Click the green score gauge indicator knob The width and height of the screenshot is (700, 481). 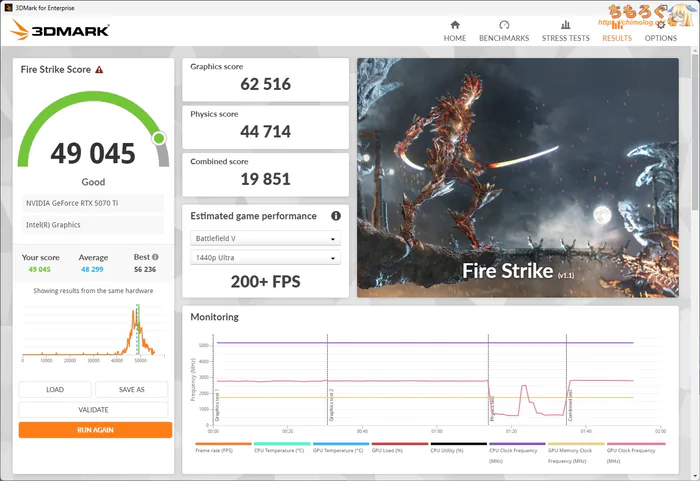160,138
